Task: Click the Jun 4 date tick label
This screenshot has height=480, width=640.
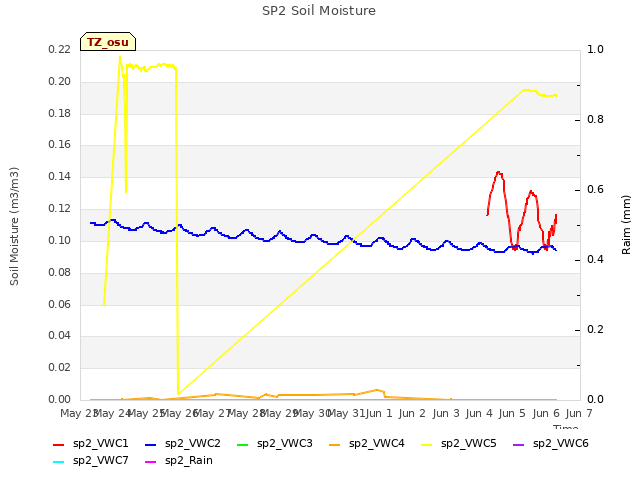Action: tap(479, 413)
